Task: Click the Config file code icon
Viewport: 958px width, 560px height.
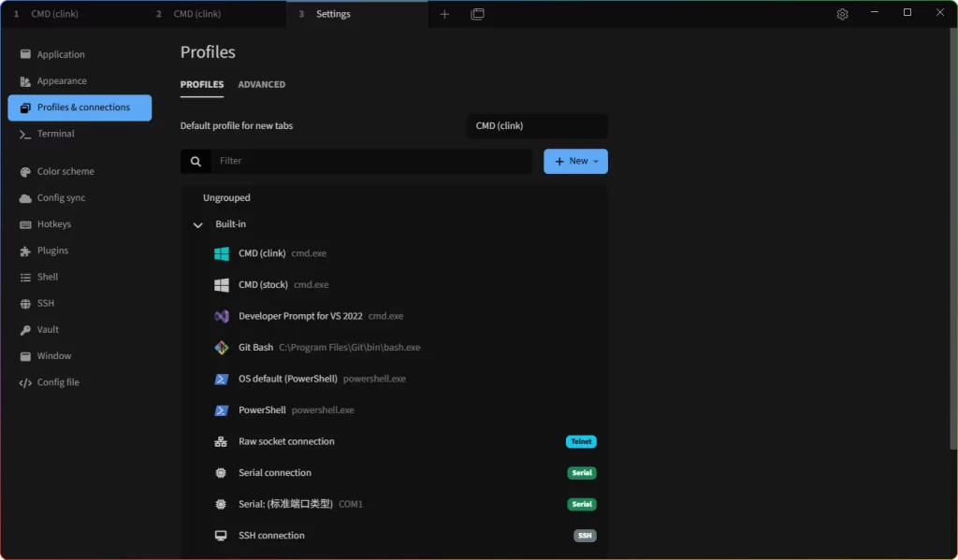Action: [25, 383]
